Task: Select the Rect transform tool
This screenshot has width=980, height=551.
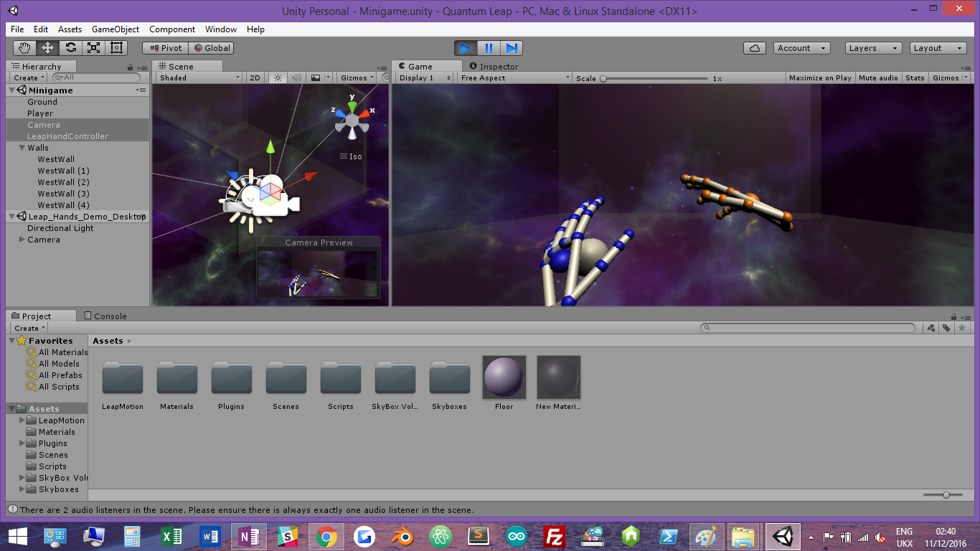Action: 116,48
